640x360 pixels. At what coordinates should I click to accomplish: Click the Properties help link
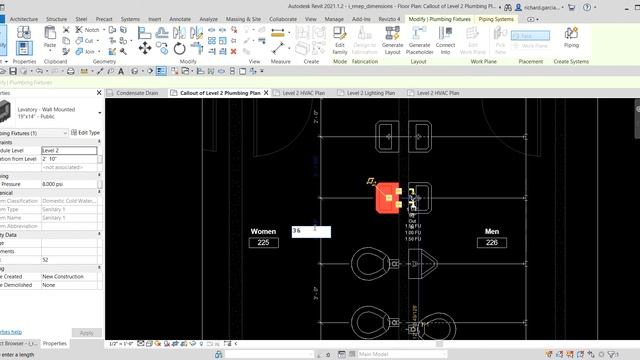tap(11, 332)
